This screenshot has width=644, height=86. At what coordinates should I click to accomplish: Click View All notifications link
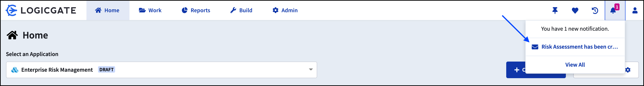tap(575, 65)
